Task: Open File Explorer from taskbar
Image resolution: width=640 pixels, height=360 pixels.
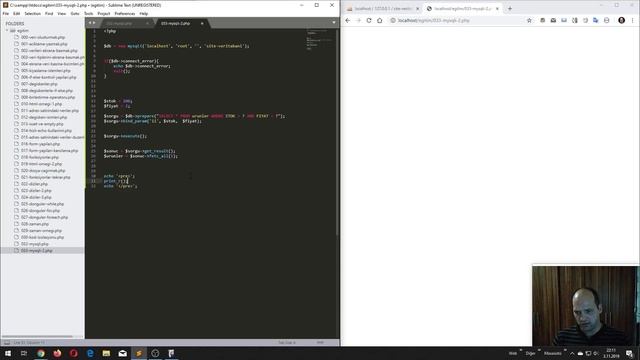Action: tap(106, 353)
